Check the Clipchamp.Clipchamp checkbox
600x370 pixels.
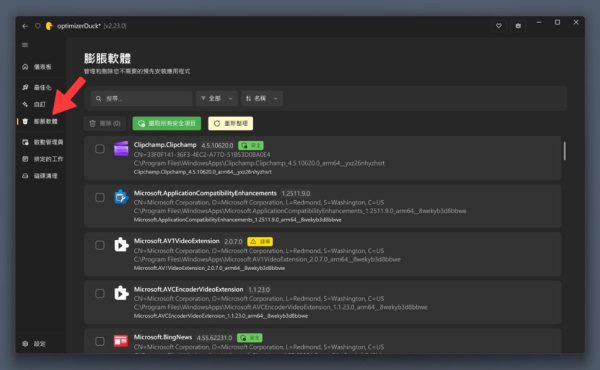point(100,149)
